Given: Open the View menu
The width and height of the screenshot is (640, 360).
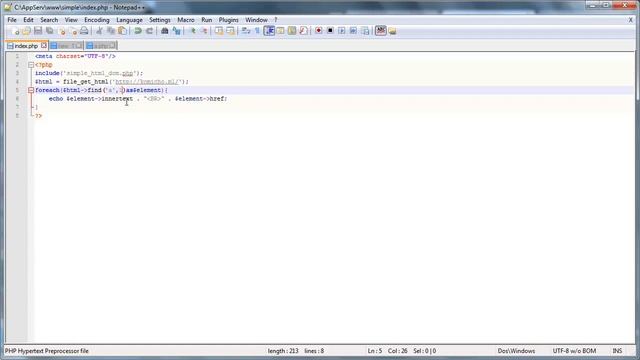Looking at the screenshot, I should coord(71,20).
